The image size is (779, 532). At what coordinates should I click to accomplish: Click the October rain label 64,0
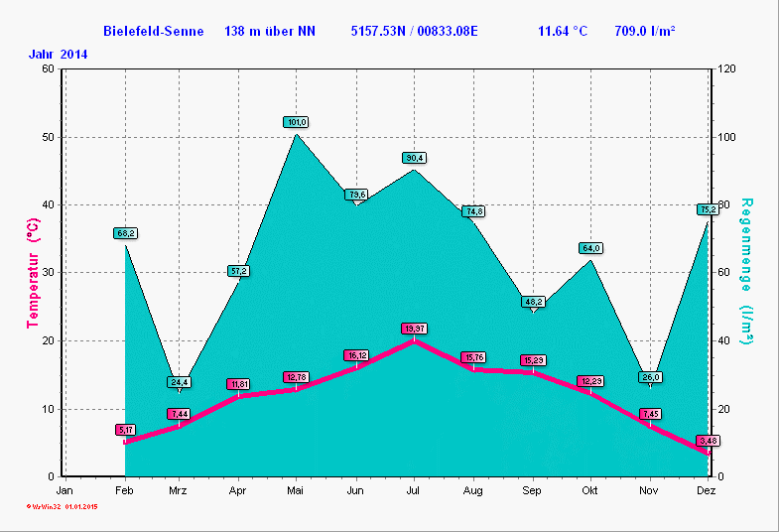pos(590,248)
